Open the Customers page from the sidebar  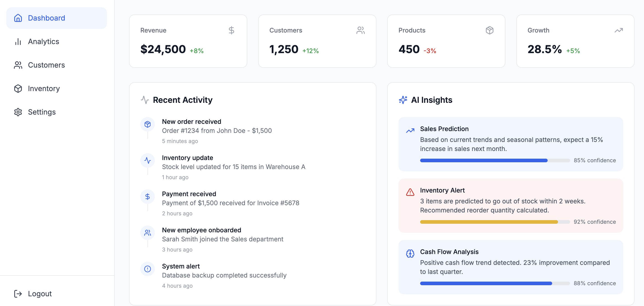pyautogui.click(x=46, y=65)
